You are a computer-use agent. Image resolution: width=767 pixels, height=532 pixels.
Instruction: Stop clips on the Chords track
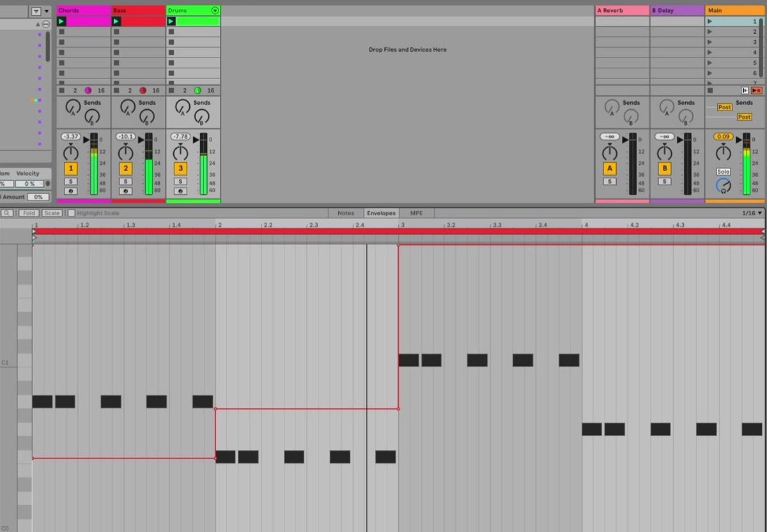pyautogui.click(x=61, y=91)
